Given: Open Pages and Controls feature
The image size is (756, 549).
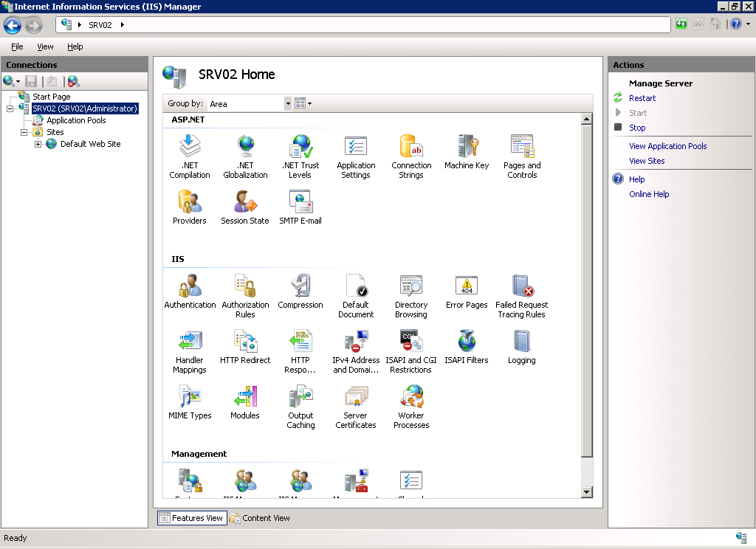Looking at the screenshot, I should point(522,156).
